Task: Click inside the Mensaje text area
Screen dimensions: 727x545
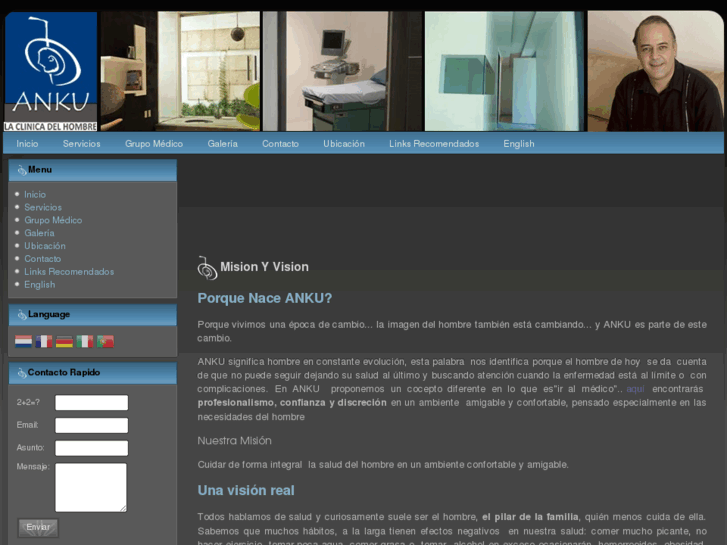Action: pyautogui.click(x=91, y=487)
